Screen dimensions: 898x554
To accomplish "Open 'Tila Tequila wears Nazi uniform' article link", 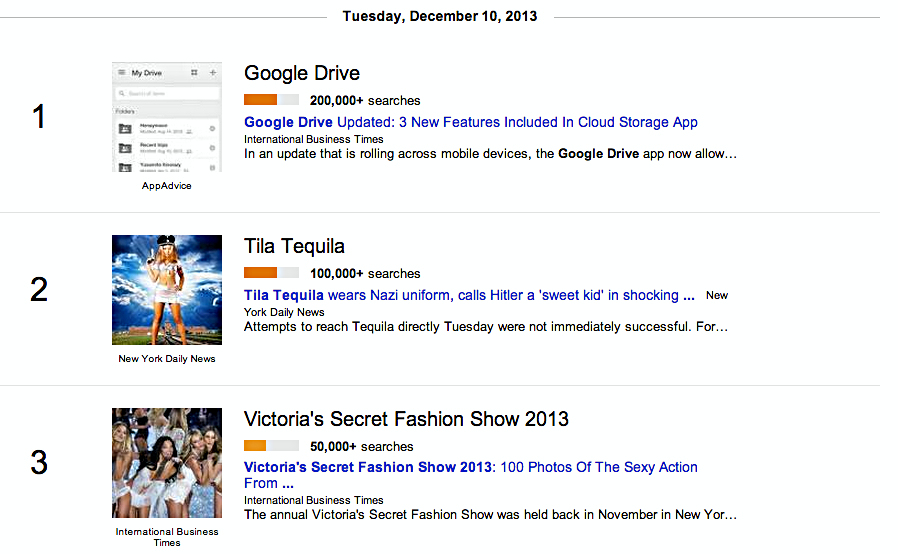I will [x=469, y=295].
